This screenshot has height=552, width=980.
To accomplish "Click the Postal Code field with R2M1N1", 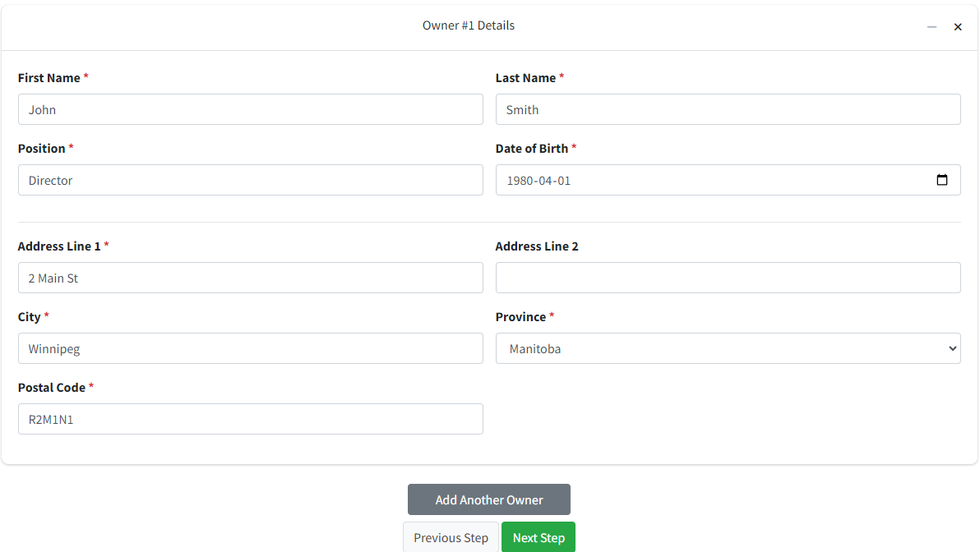I will pos(251,419).
